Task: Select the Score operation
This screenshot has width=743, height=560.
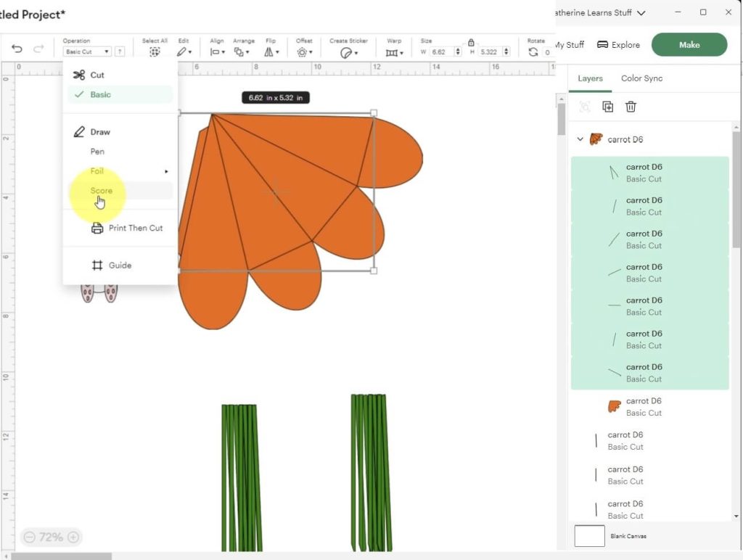Action: click(x=120, y=191)
